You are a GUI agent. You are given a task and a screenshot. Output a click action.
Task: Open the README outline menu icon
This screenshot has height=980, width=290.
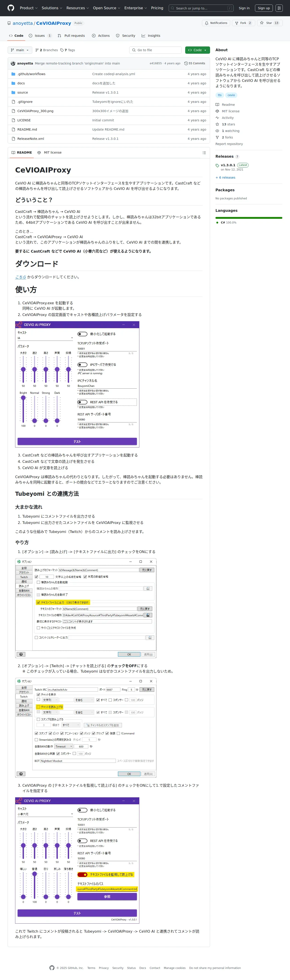coord(204,152)
